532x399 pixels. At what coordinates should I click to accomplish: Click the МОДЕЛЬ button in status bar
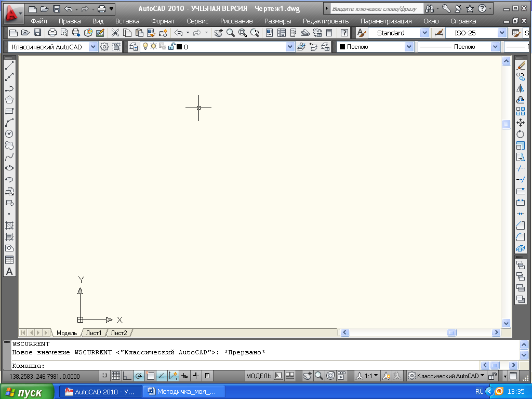point(259,376)
